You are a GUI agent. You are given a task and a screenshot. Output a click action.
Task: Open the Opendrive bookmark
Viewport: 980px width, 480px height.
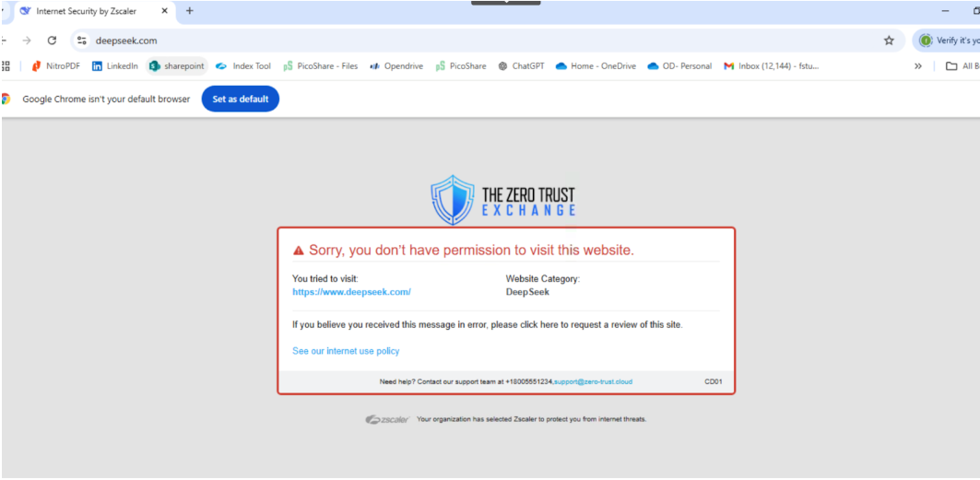(396, 66)
